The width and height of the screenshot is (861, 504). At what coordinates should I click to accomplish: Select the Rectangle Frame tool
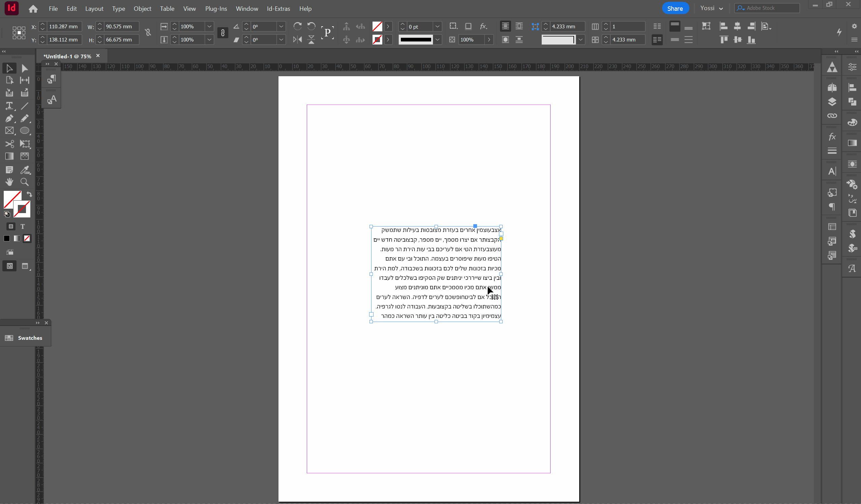[x=9, y=131]
